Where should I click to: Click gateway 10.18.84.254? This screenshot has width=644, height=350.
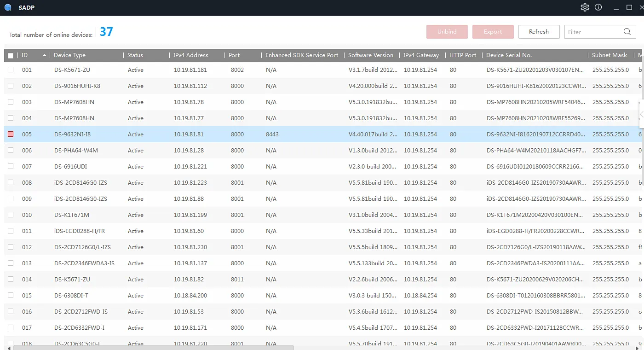[420, 296]
